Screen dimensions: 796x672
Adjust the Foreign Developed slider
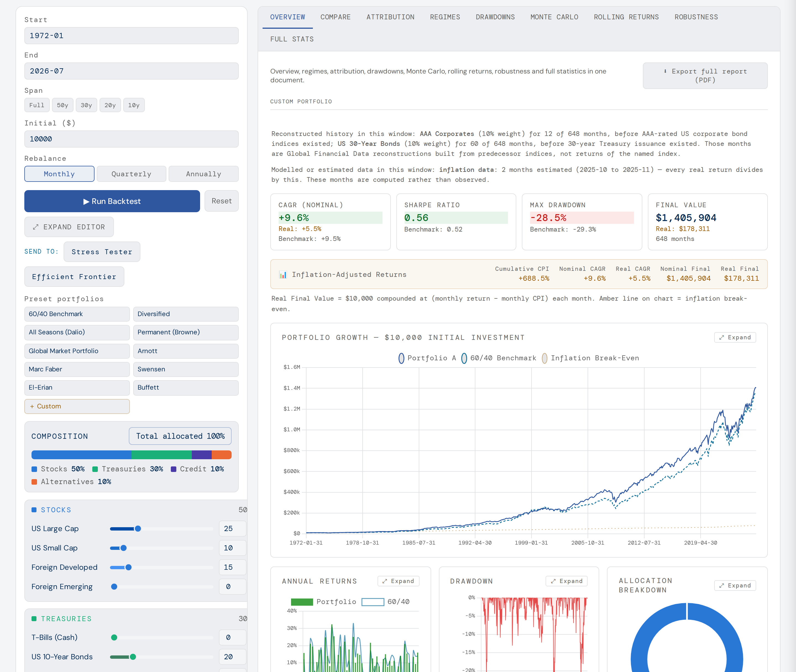click(162, 568)
